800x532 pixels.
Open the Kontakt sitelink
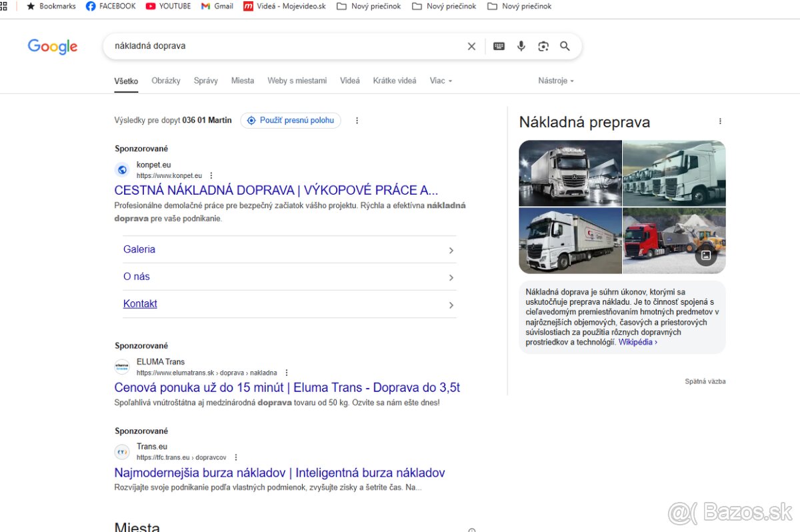coord(140,304)
